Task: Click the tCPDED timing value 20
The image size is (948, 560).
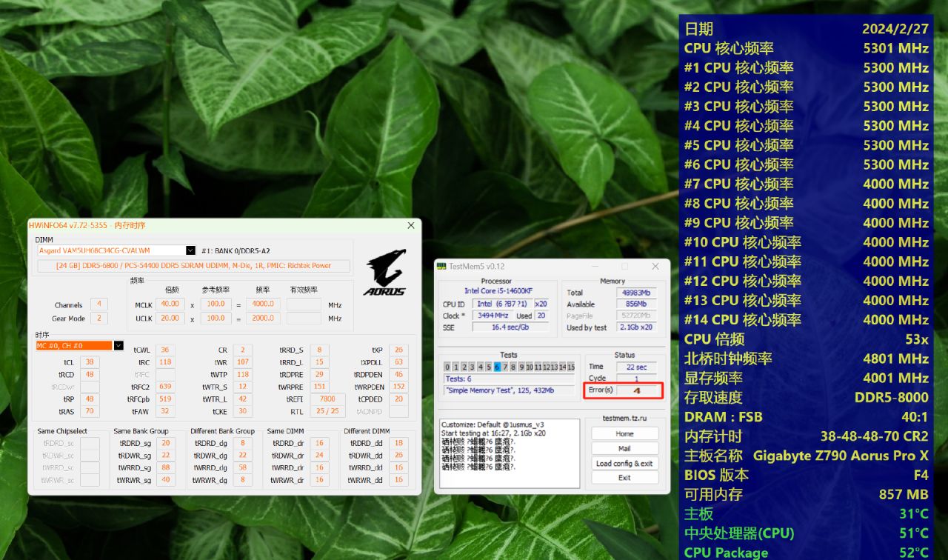Action: point(398,399)
